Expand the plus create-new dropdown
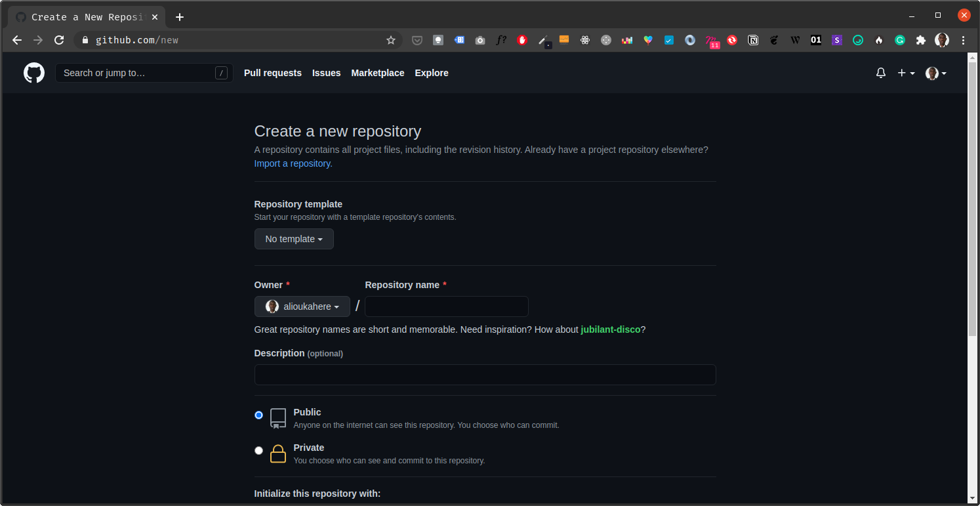The image size is (980, 506). [906, 73]
